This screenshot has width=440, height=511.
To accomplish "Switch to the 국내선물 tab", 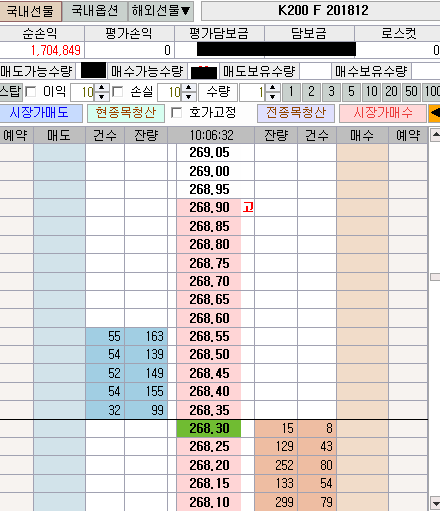I will pos(31,11).
